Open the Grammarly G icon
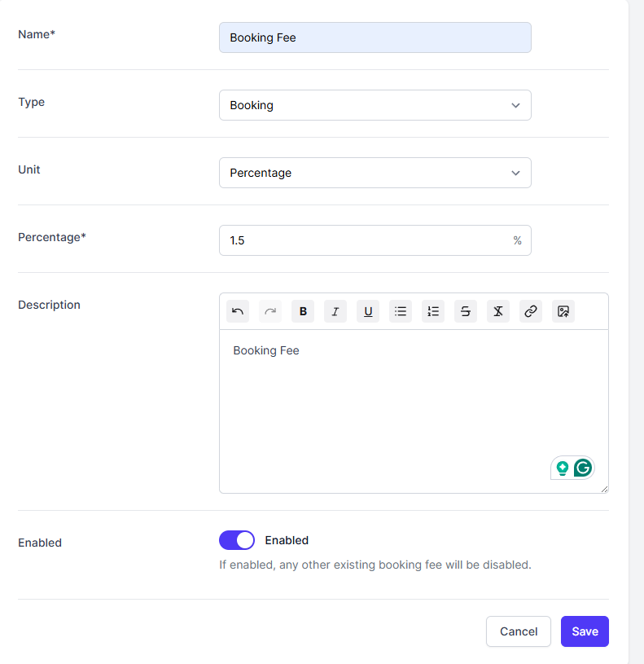 [x=583, y=468]
